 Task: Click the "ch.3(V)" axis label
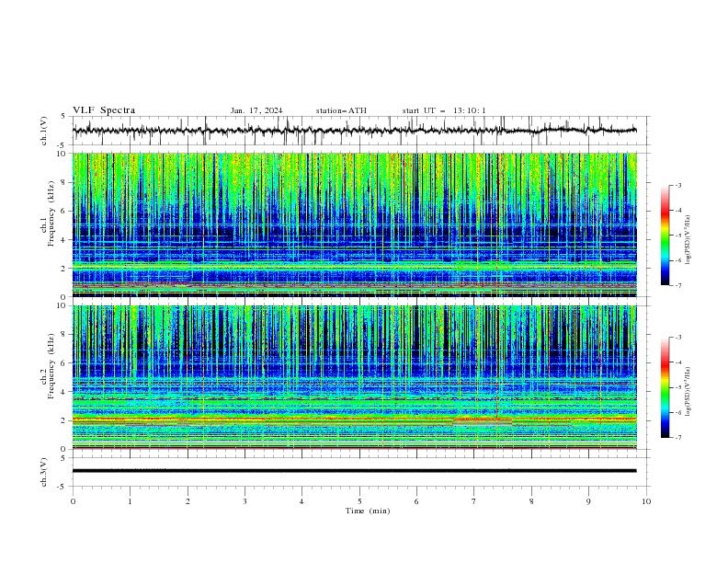pyautogui.click(x=44, y=472)
